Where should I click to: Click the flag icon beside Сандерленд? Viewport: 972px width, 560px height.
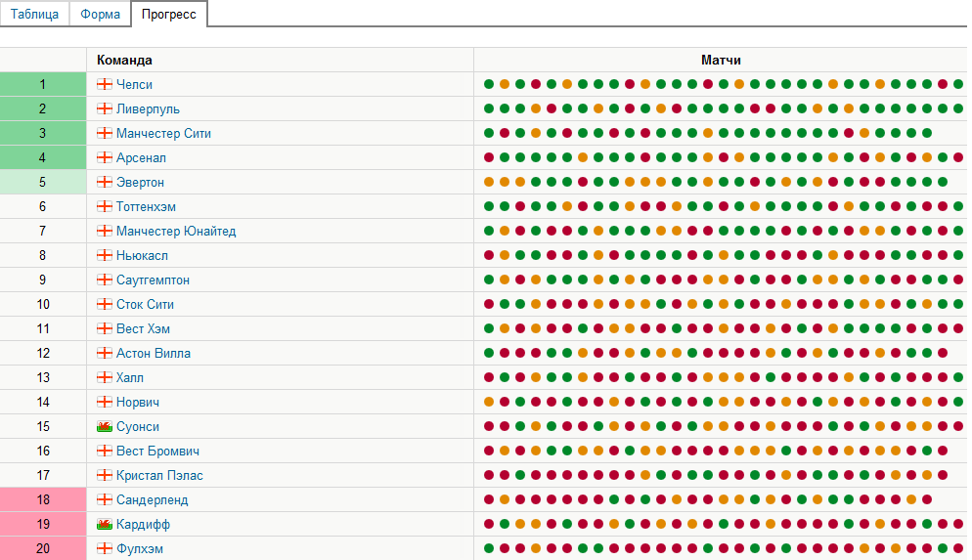pyautogui.click(x=105, y=500)
